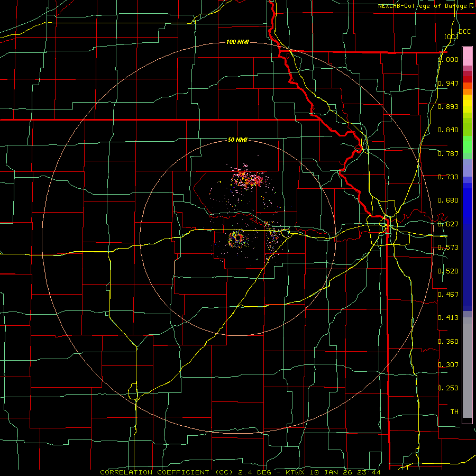This screenshot has width=476, height=476.
Task: Click the [CC] units label above colorbar
Action: tap(451, 36)
